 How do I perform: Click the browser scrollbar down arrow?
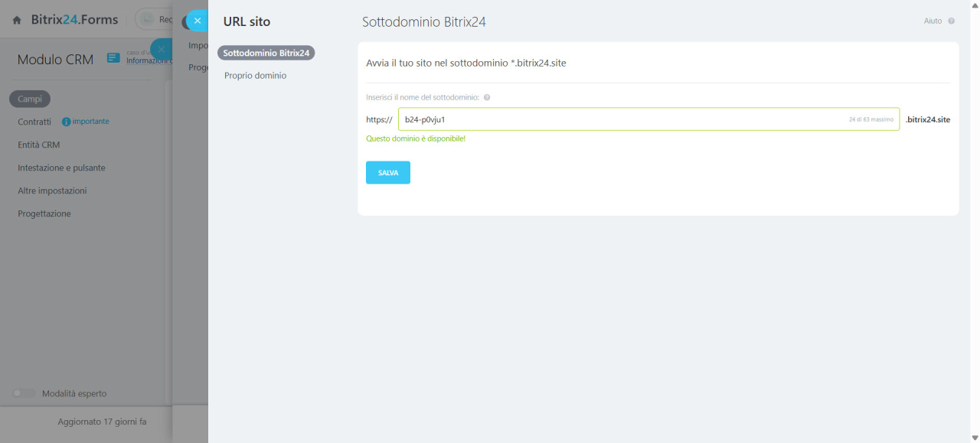click(x=974, y=438)
